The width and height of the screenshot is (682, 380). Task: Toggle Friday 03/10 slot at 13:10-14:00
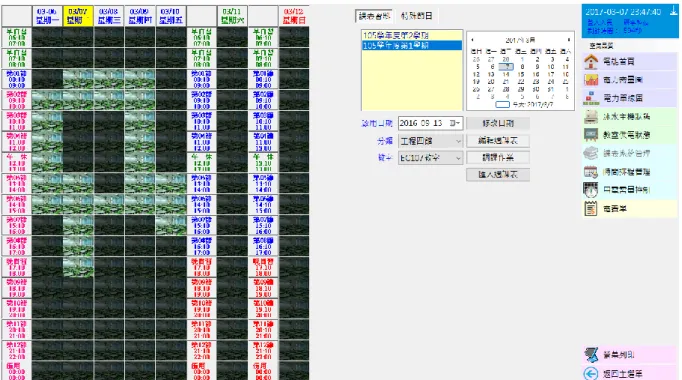pyautogui.click(x=171, y=184)
